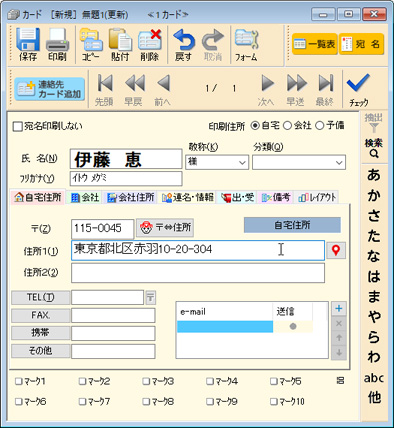Click the 携帯 label button
This screenshot has width=394, height=428.
click(41, 333)
